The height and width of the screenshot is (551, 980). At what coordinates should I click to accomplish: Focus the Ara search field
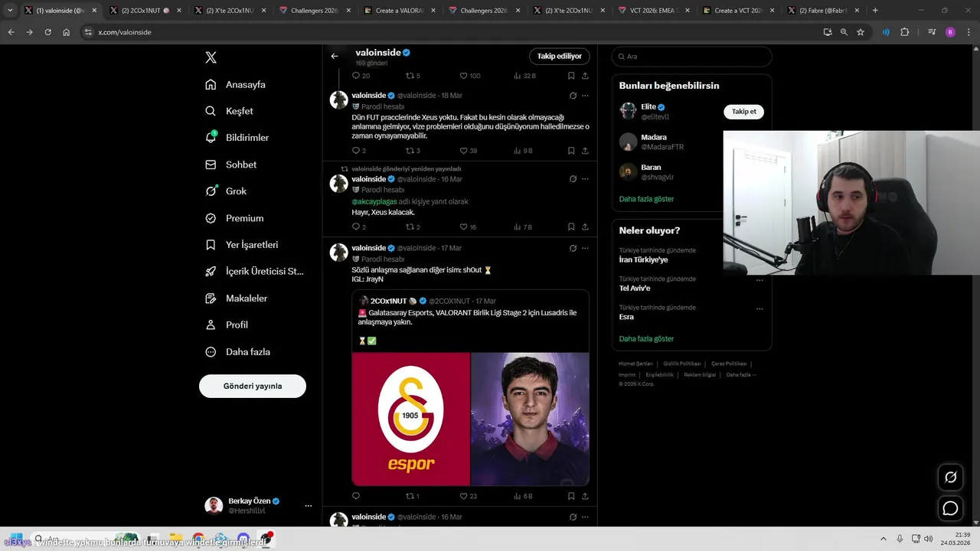[x=691, y=57]
